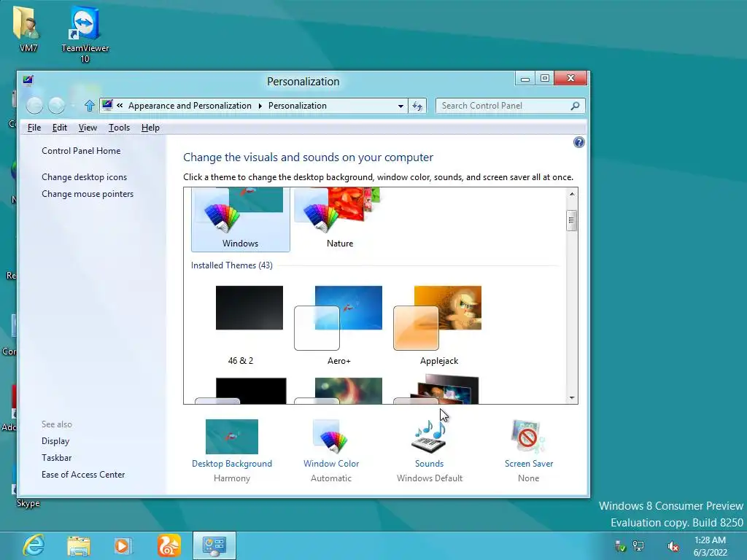Click the Personalization window title icon
The image size is (747, 560).
[x=28, y=79]
